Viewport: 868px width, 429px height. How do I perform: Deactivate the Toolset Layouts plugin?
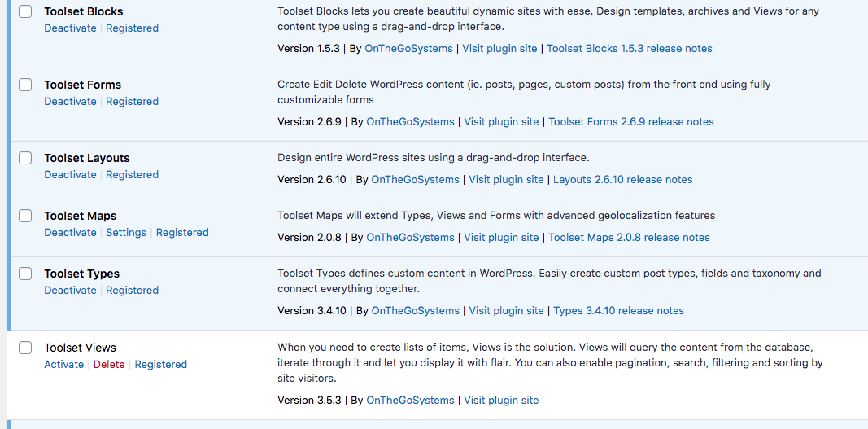[70, 174]
